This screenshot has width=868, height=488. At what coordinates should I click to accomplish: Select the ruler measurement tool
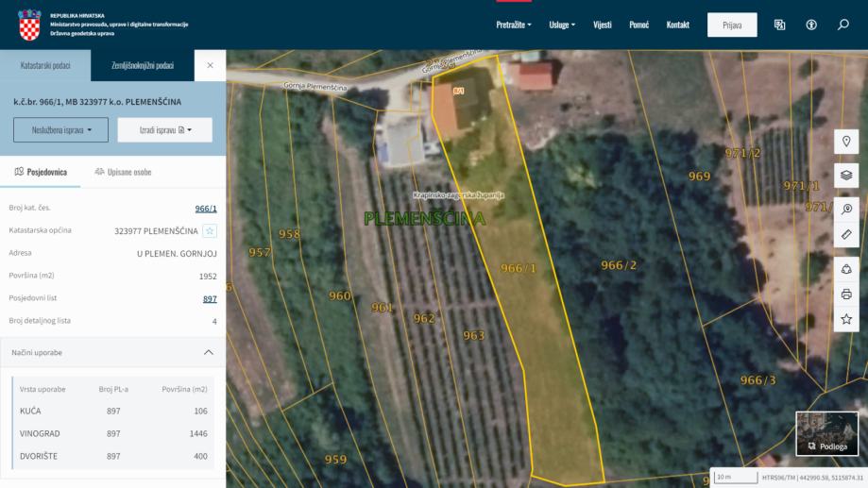click(846, 235)
